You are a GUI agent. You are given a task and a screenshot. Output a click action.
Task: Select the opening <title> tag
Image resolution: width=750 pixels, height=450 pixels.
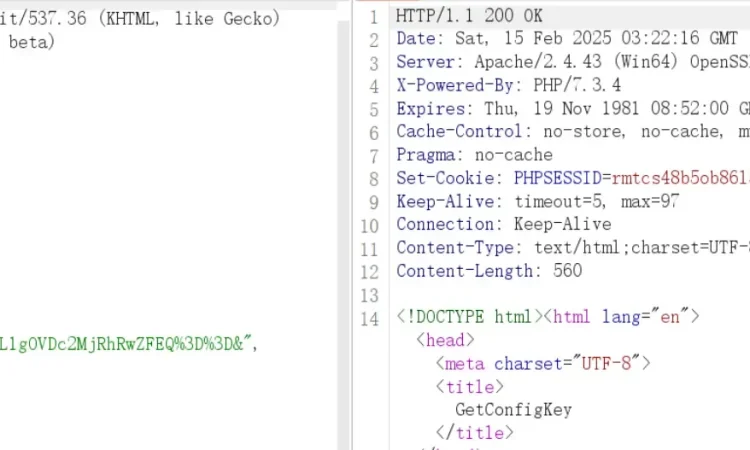[x=469, y=387]
